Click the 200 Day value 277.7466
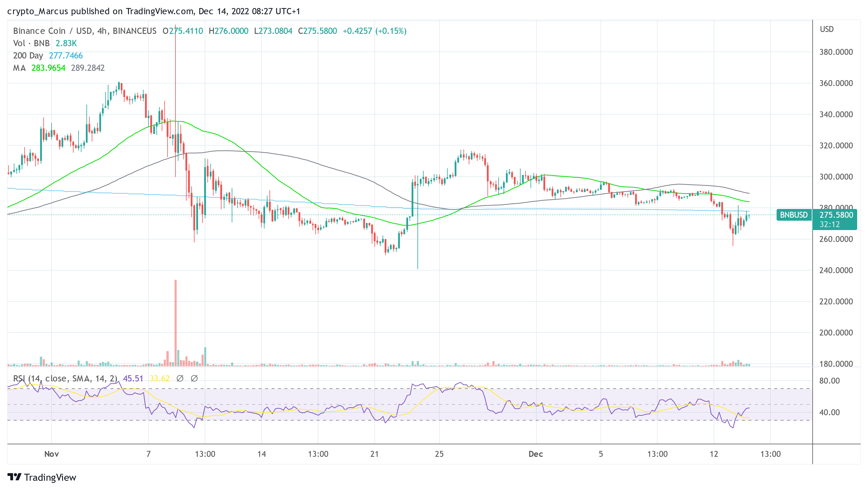Image resolution: width=868 pixels, height=490 pixels. tap(66, 56)
